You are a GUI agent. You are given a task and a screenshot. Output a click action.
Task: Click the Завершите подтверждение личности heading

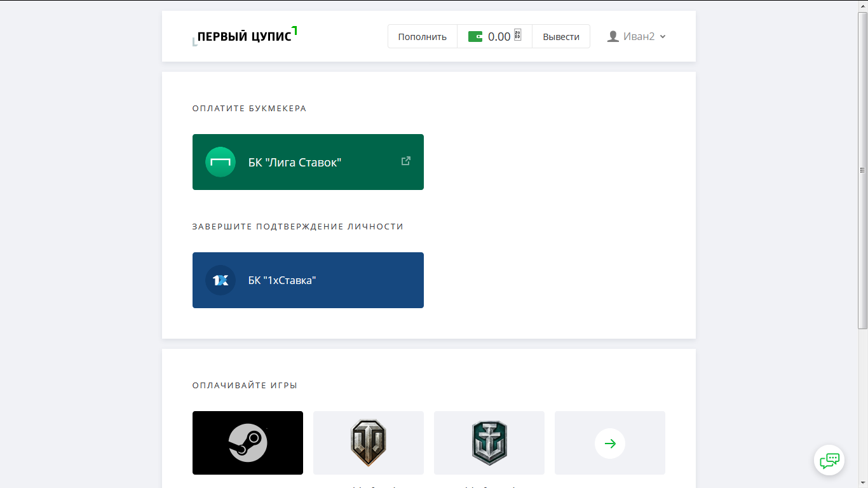click(298, 227)
